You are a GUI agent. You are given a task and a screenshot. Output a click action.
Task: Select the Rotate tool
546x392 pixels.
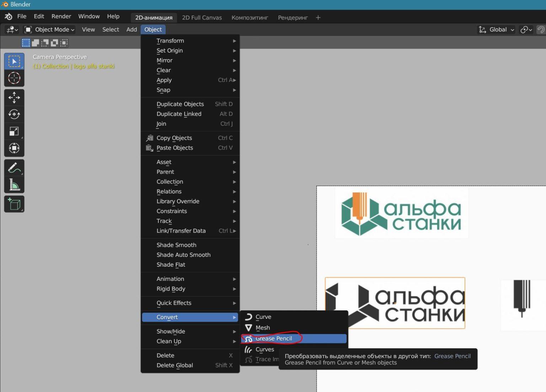pyautogui.click(x=14, y=114)
